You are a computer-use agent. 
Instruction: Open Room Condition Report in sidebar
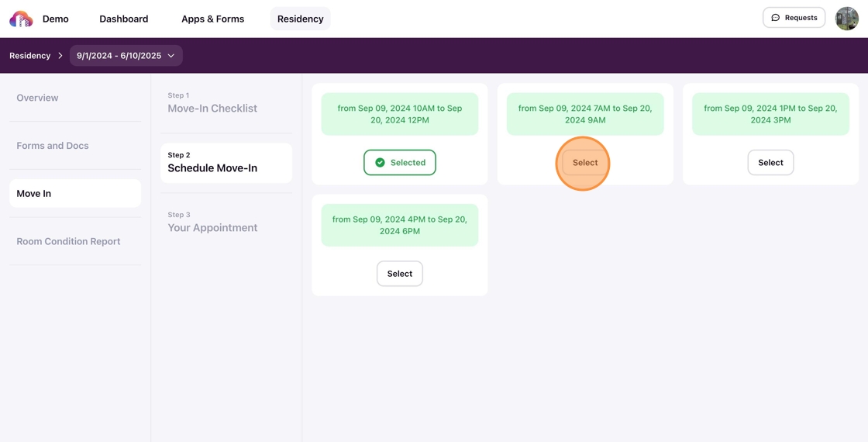click(68, 241)
